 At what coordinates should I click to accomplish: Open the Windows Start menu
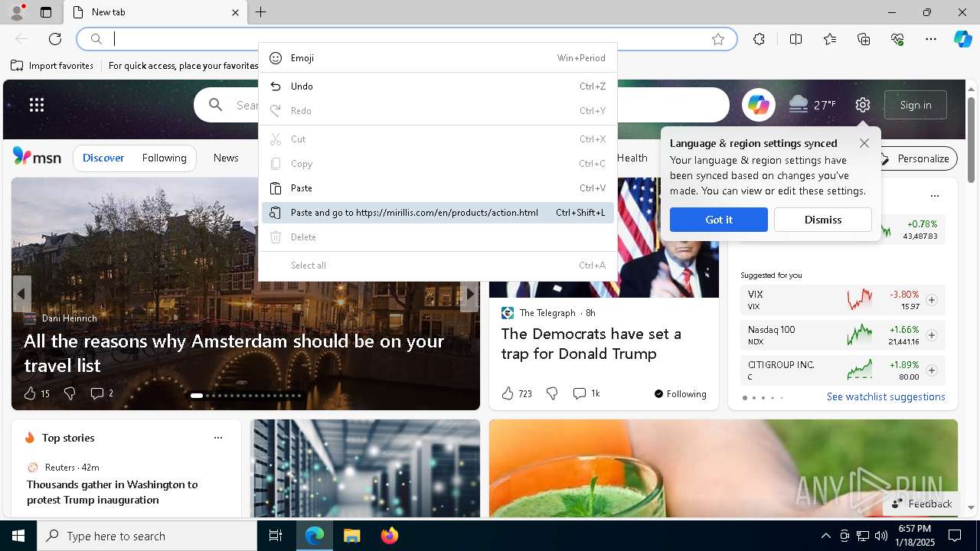(18, 536)
